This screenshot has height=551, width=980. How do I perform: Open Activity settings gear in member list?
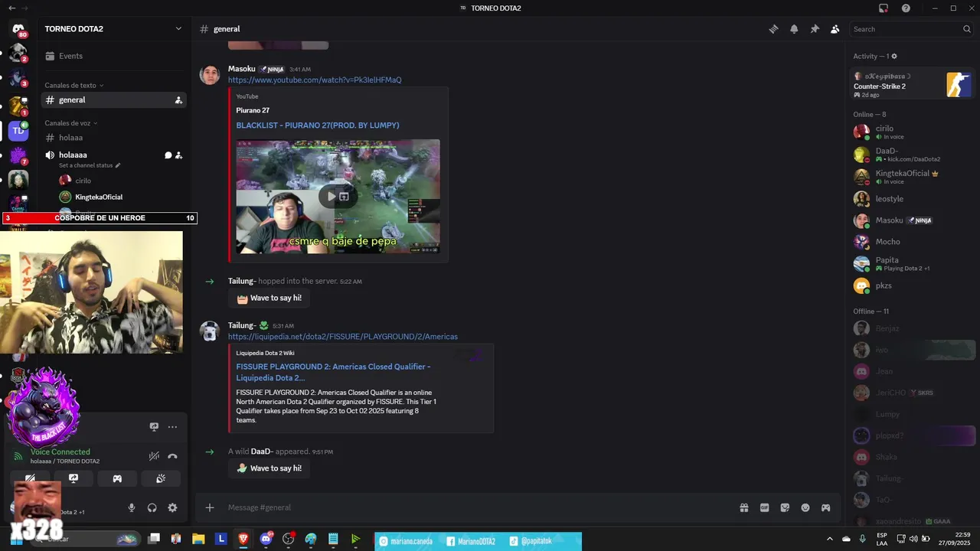pyautogui.click(x=894, y=57)
